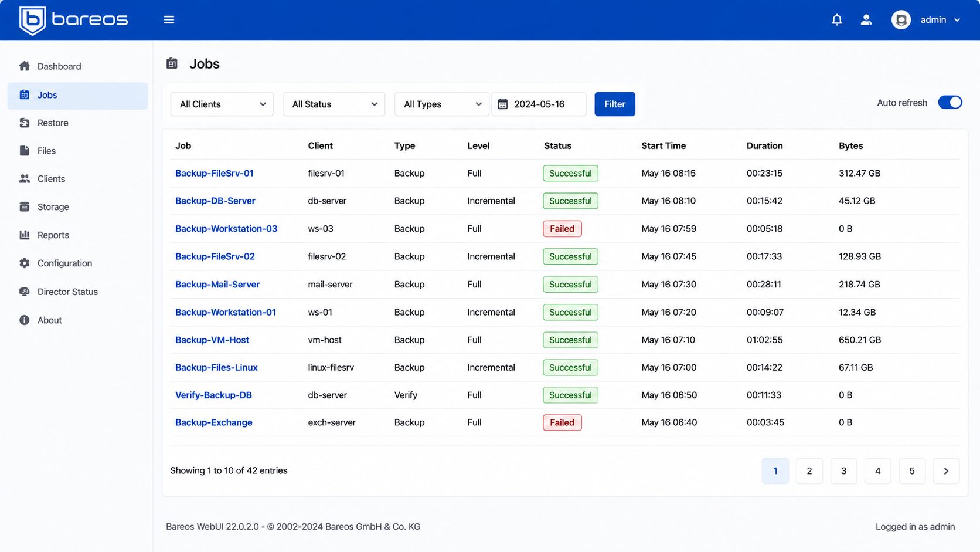This screenshot has width=980, height=552.
Task: Open the All Clients dropdown
Action: [x=222, y=104]
